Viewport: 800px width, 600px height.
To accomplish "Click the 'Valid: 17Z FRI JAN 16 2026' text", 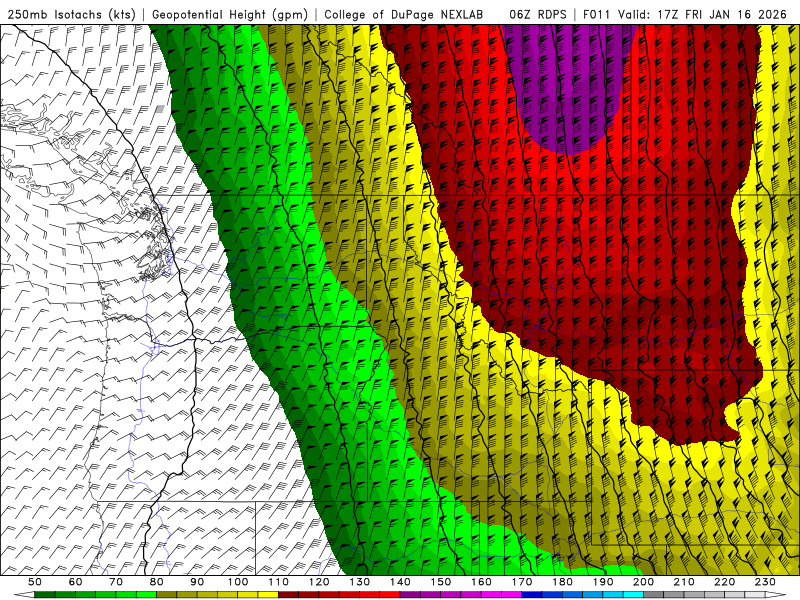I will 703,14.
